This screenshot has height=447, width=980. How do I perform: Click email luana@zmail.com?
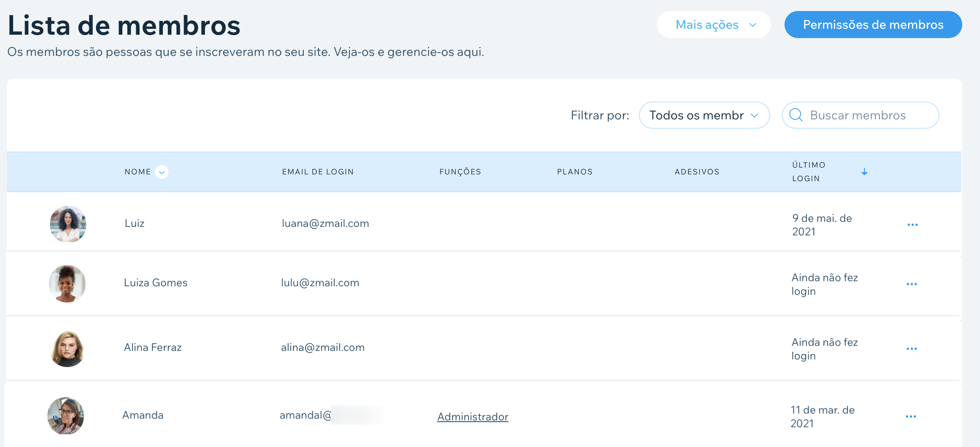[325, 223]
